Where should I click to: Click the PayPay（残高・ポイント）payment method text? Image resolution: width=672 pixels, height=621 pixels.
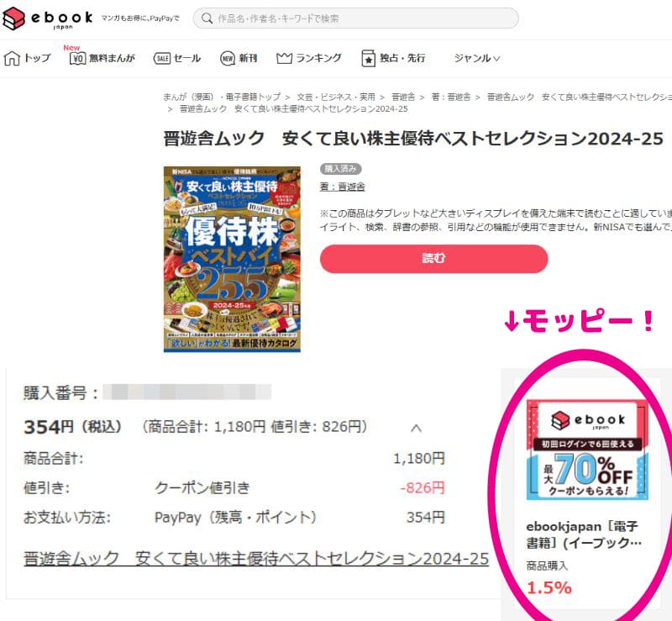[235, 517]
